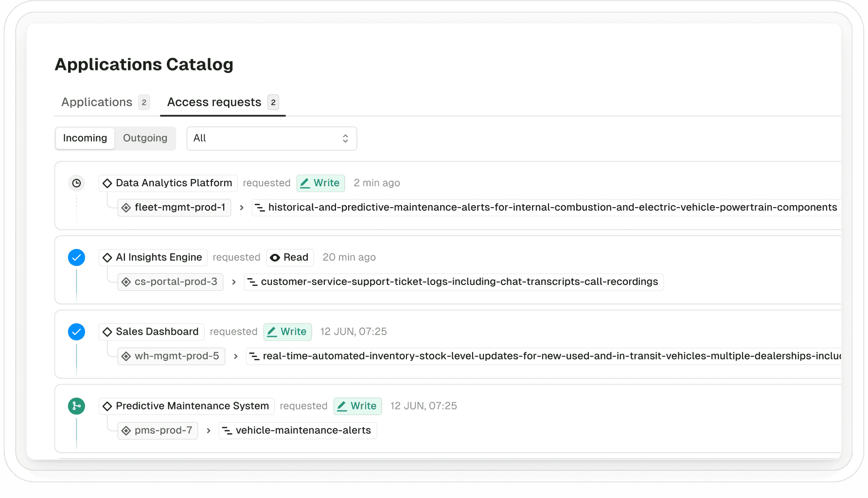Click the approved checkmark on Sales Dashboard request
Screen dimensions: 868x498
(76, 332)
